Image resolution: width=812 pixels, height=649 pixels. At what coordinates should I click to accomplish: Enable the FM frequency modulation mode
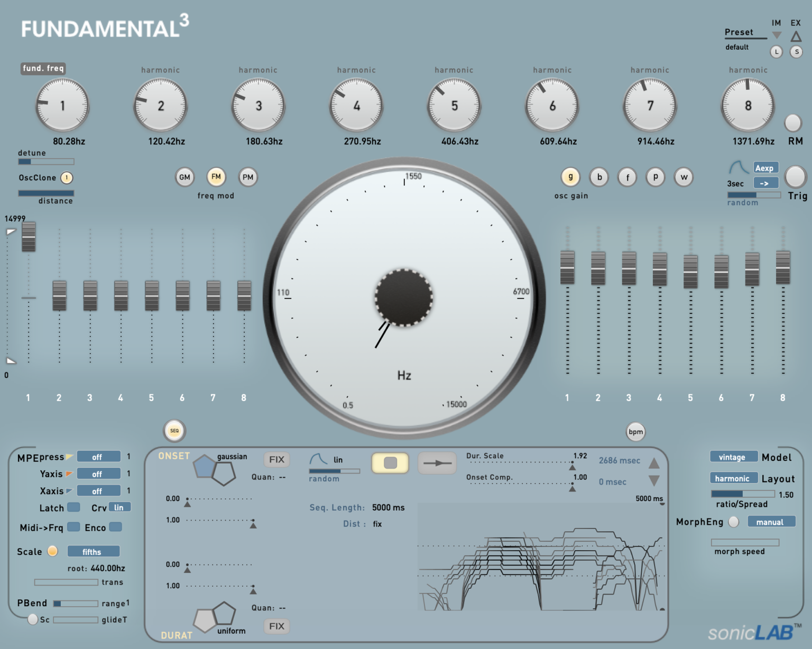[x=216, y=177]
